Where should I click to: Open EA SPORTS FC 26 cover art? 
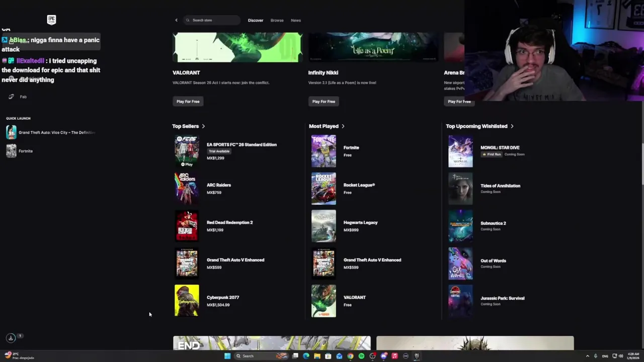tap(187, 151)
